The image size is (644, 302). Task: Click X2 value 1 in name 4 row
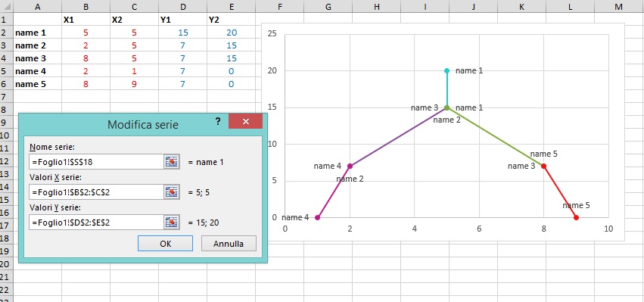[x=134, y=71]
